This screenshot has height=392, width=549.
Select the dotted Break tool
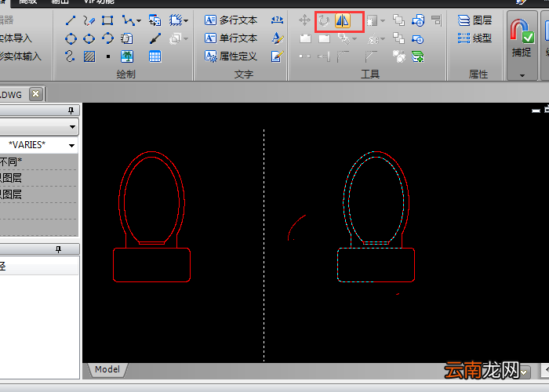pyautogui.click(x=304, y=56)
